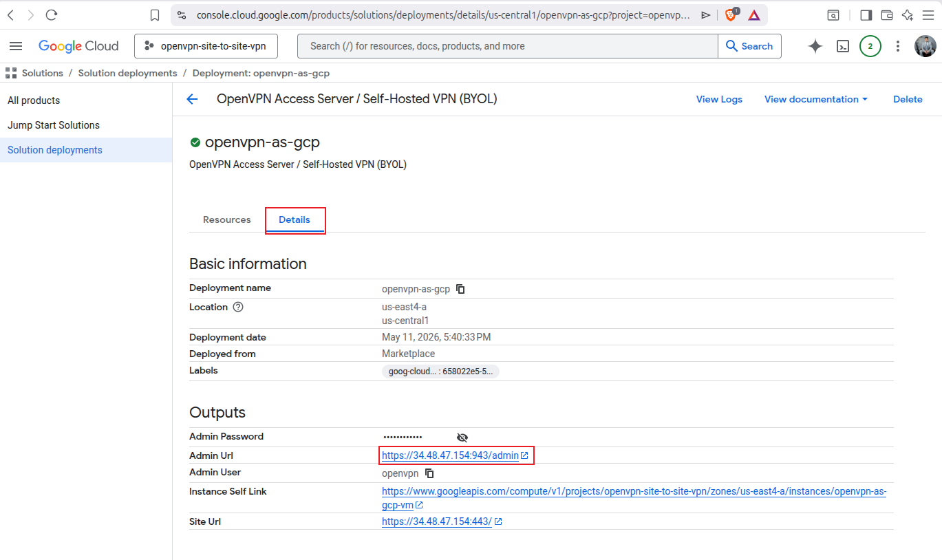
Task: Click the browser address bar URL
Action: (443, 15)
